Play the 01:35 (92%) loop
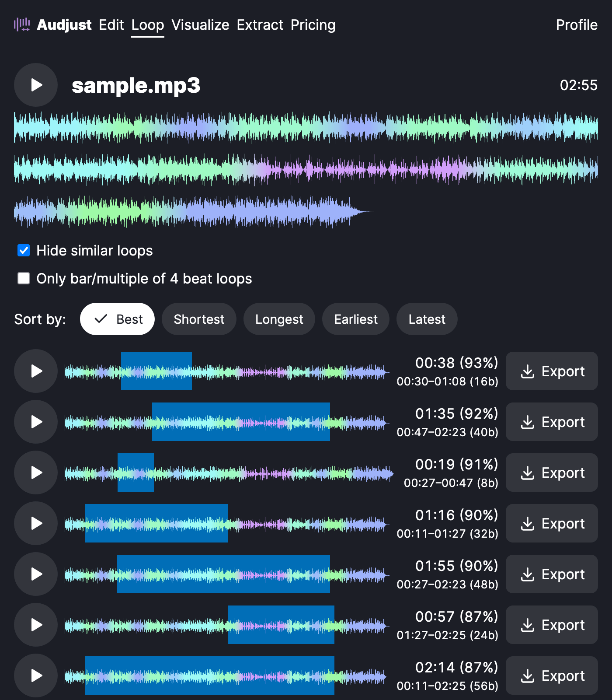Image resolution: width=612 pixels, height=700 pixels. [x=36, y=422]
